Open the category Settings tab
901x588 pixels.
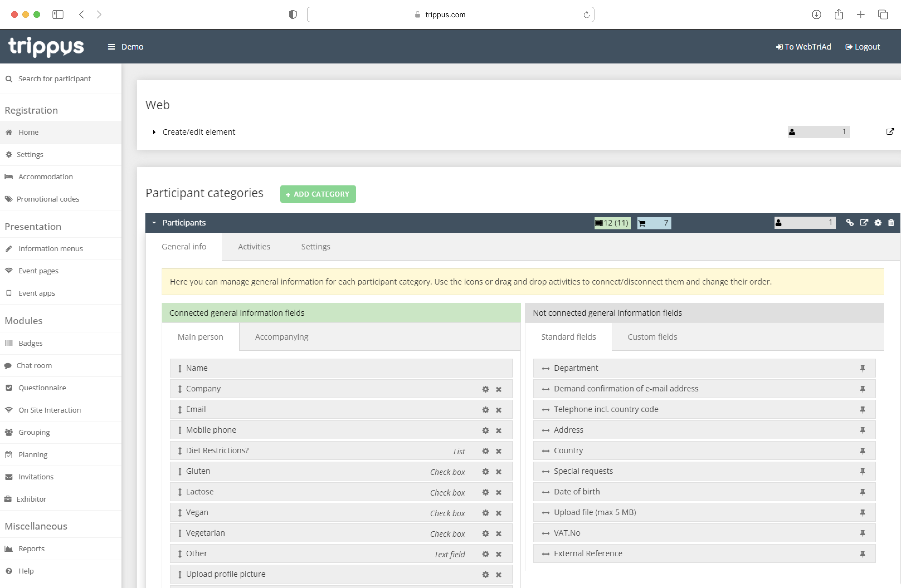[x=315, y=246]
